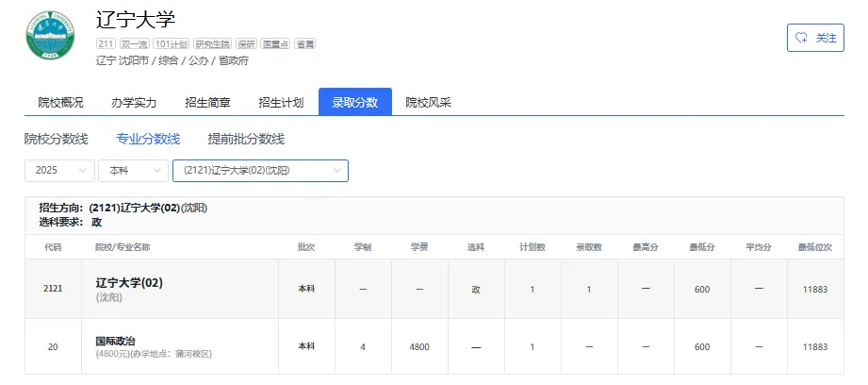868x385 pixels.
Task: Click the Liaoning University logo
Action: [x=49, y=38]
